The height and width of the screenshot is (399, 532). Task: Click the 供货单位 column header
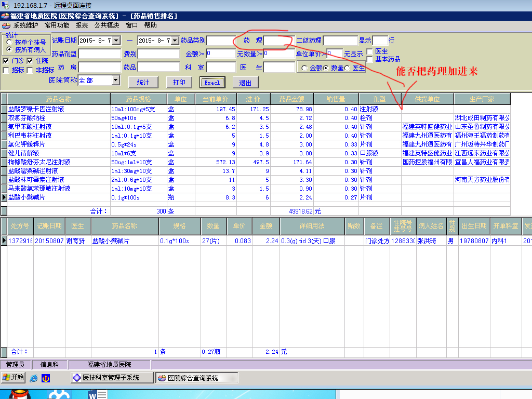428,99
